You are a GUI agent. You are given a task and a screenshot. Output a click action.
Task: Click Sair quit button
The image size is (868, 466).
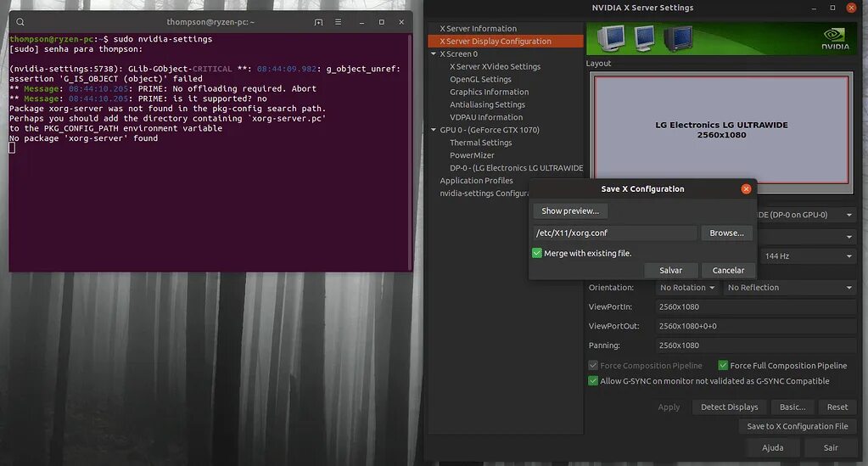[x=831, y=447]
